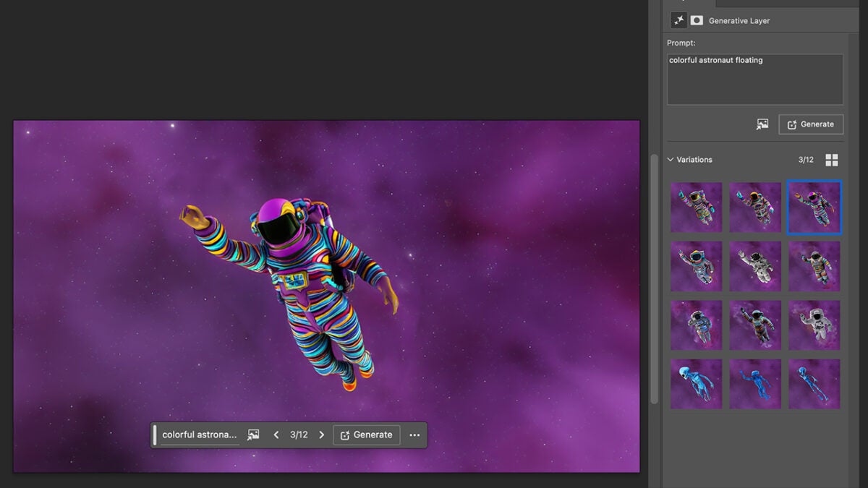
Task: Select the second variation thumbnail in top row
Action: click(x=755, y=207)
